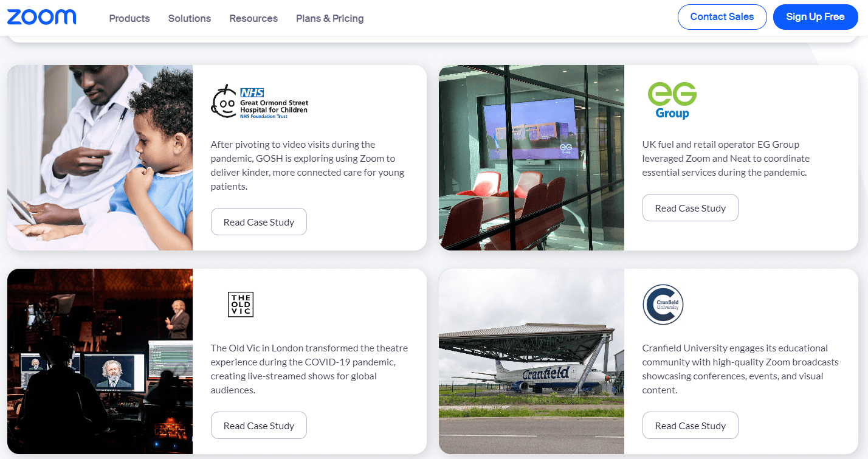Click the Cranfield Zoom broadcasts description

point(740,369)
